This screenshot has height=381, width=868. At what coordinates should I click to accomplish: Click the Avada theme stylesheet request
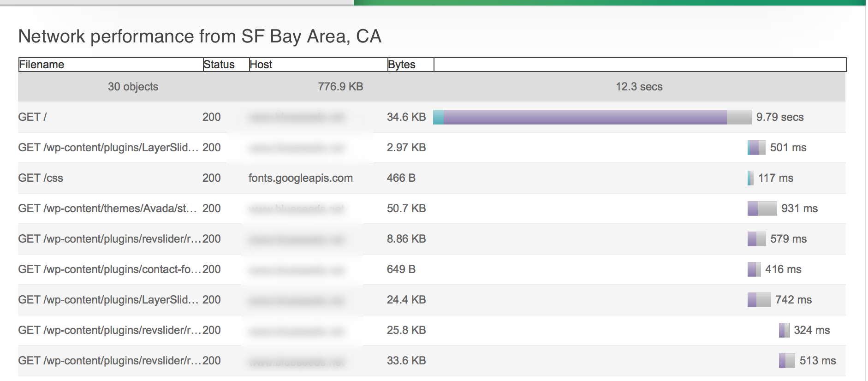coord(107,208)
